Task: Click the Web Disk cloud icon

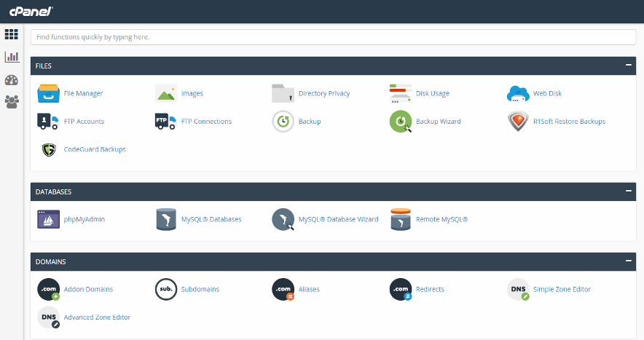Action: coord(518,93)
